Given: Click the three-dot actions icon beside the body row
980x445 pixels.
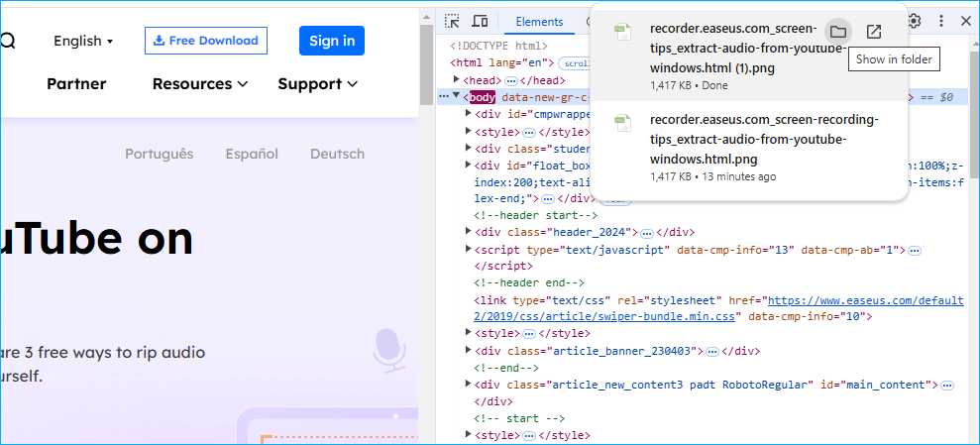Looking at the screenshot, I should point(444,97).
